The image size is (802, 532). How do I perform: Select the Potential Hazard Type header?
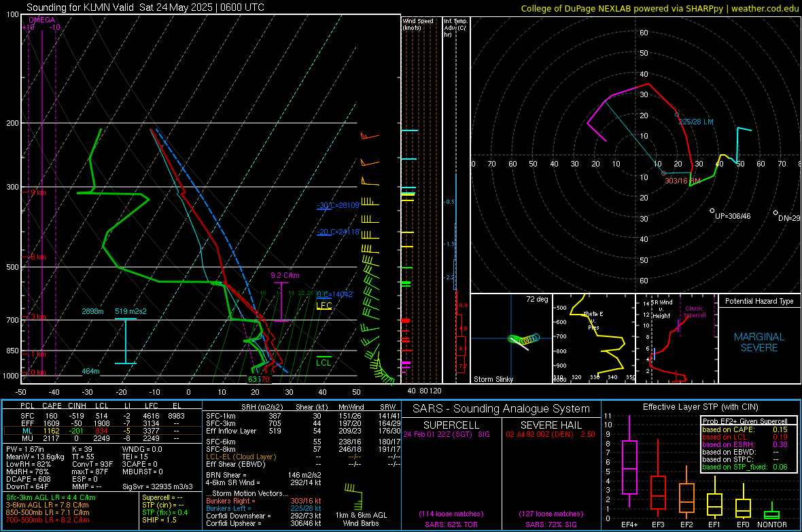point(759,301)
